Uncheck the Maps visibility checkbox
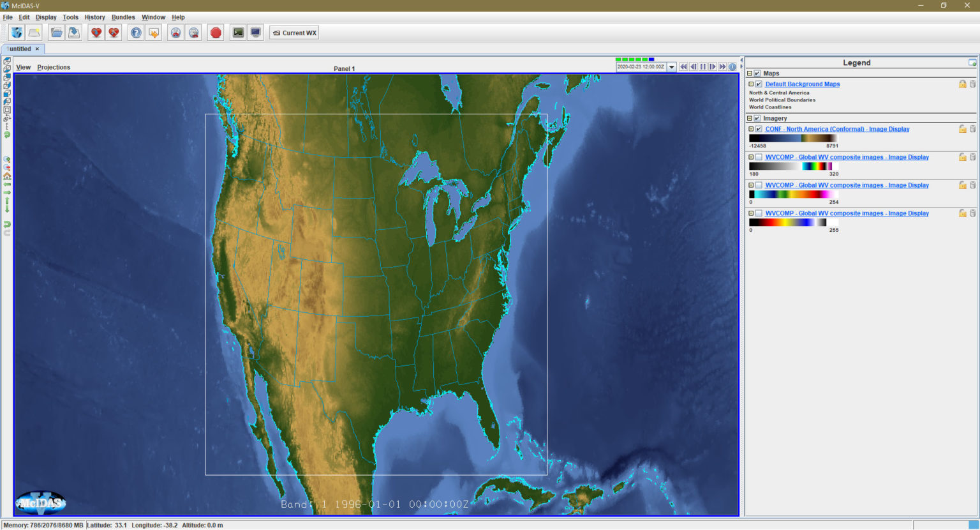Viewport: 980px width, 530px height. click(x=758, y=73)
